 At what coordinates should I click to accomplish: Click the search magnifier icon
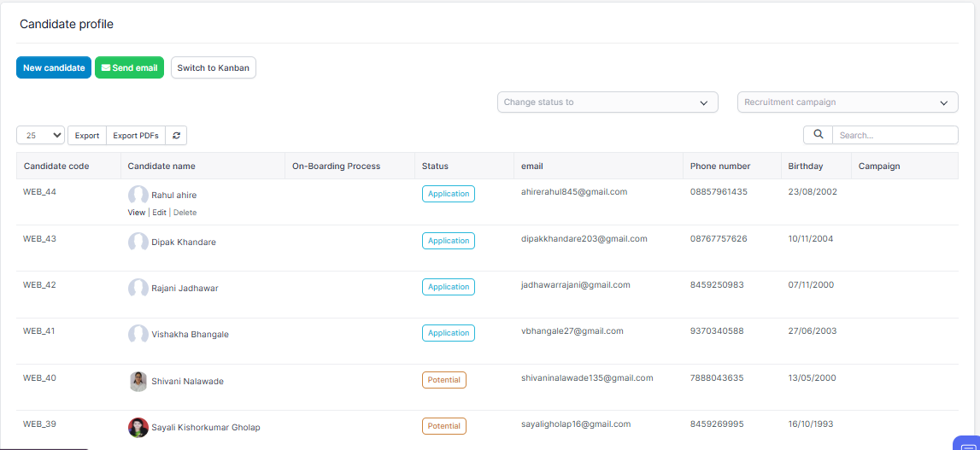click(x=818, y=135)
